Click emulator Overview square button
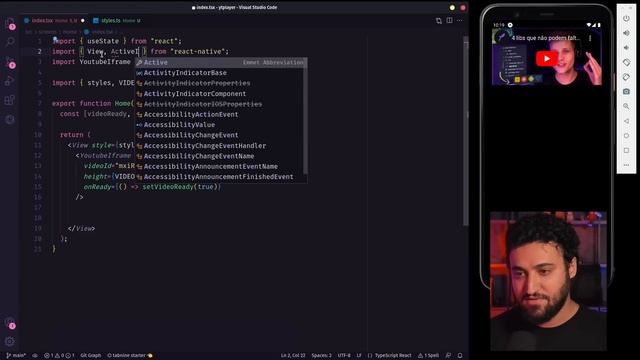Screen dimensions: 640x360 [626, 150]
